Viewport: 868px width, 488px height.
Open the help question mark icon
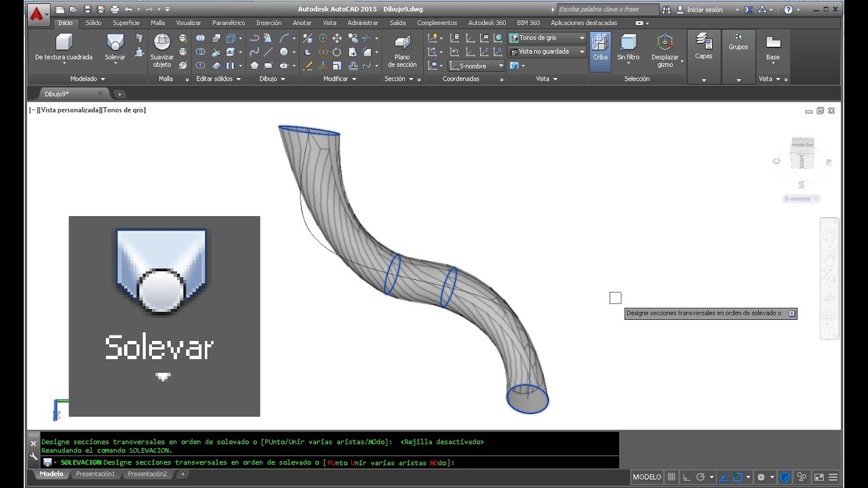coord(788,9)
